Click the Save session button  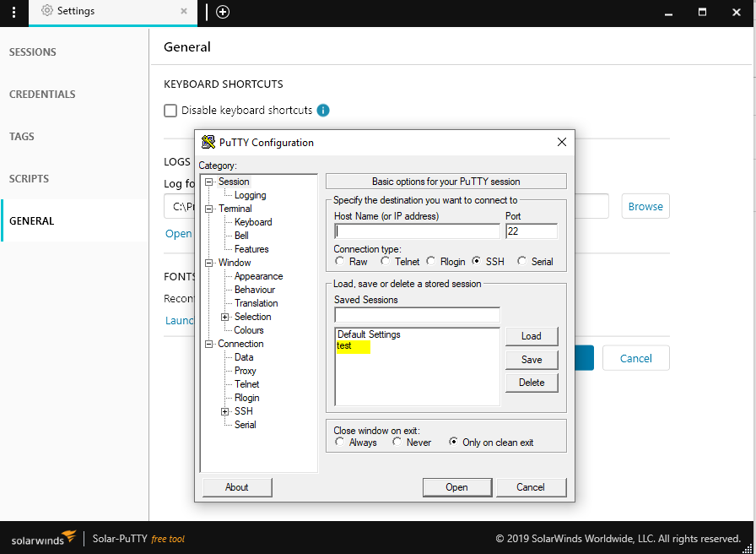[532, 360]
